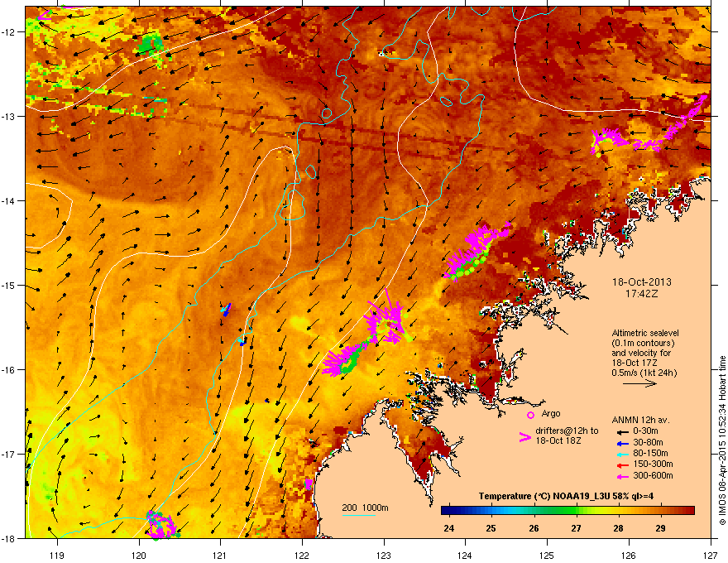Viewport: 728px width, 563px height.
Task: Click latitude axis label -15
Action: click(9, 285)
